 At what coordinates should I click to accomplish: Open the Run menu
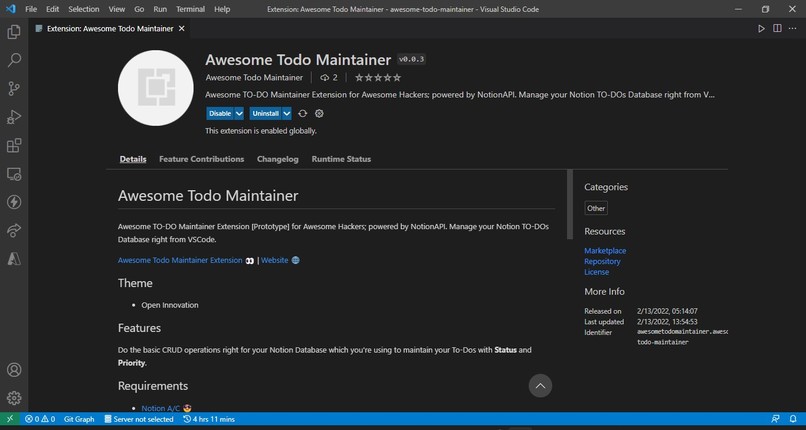click(x=160, y=9)
